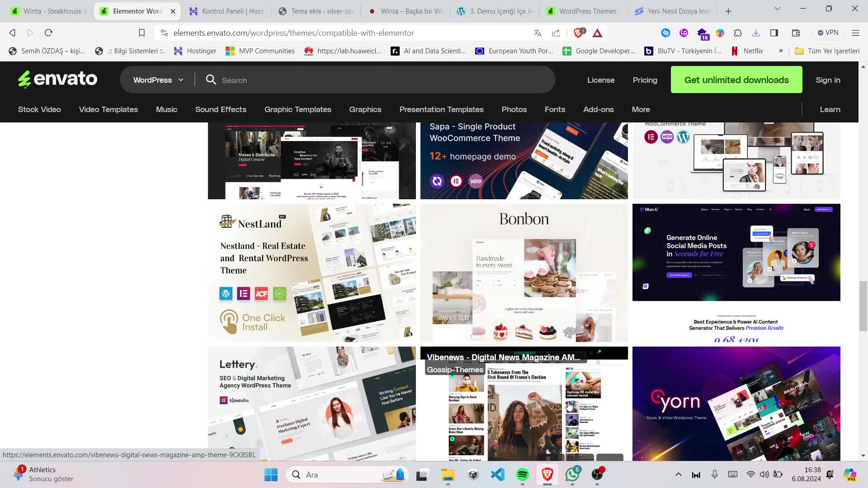The width and height of the screenshot is (868, 488).
Task: Open Wi-Fi network tray icon
Action: 750,474
